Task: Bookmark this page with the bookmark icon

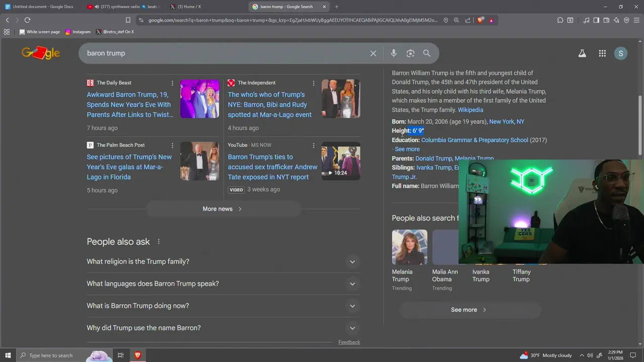Action: [x=128, y=20]
